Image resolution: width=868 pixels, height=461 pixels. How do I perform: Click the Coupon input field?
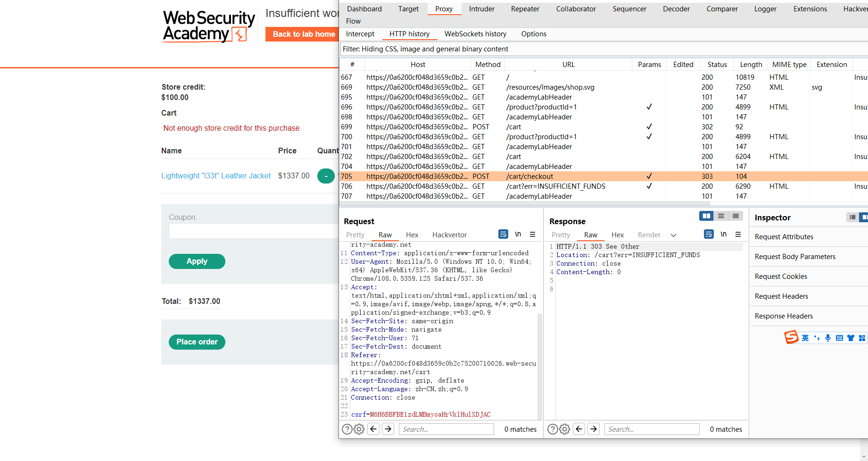(254, 231)
